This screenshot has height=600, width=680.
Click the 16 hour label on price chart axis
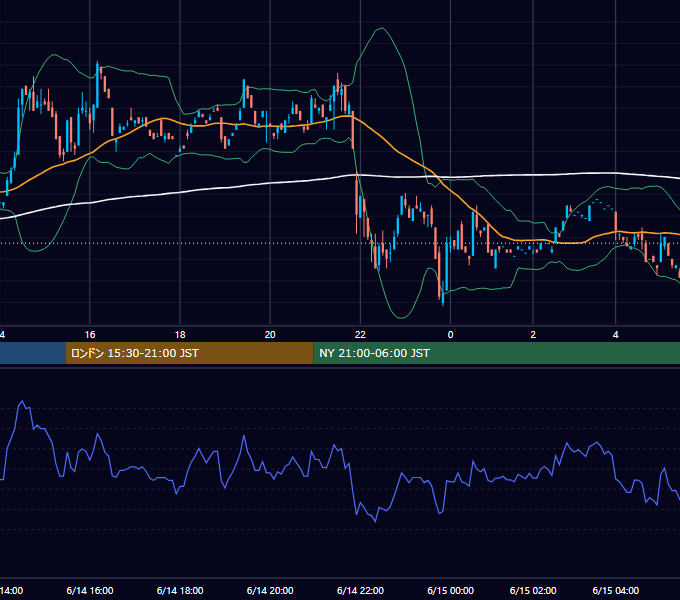pos(90,335)
